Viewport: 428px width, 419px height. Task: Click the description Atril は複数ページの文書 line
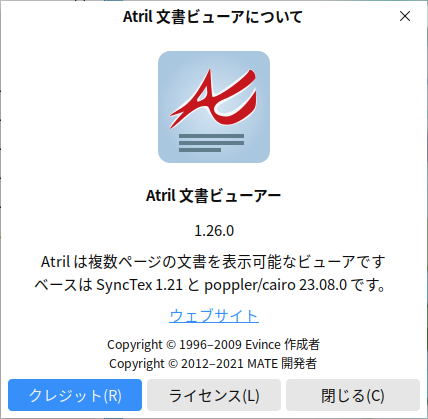pyautogui.click(x=213, y=262)
